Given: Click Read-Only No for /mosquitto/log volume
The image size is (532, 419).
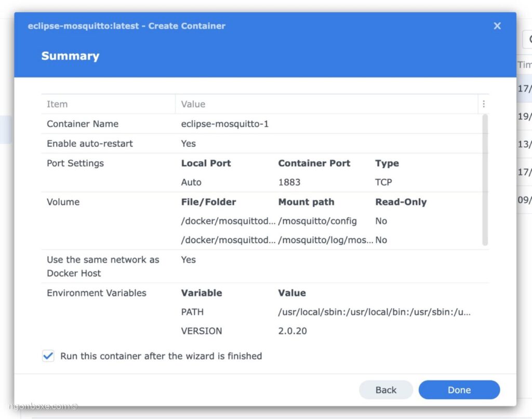Looking at the screenshot, I should [381, 240].
